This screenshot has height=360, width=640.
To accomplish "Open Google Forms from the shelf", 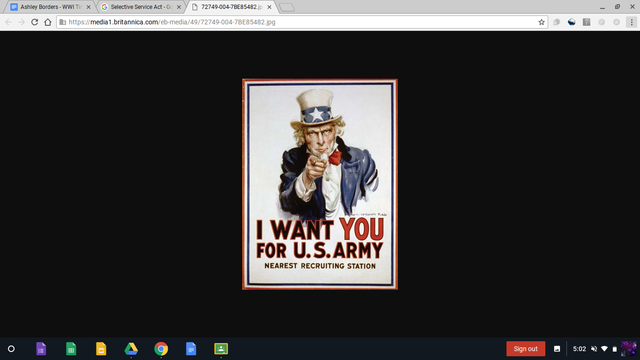I will [41, 349].
